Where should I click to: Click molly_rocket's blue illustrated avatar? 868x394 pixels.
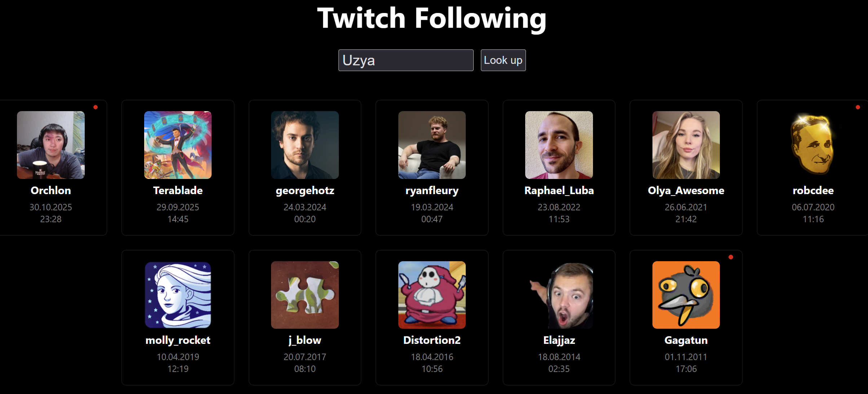pyautogui.click(x=178, y=295)
